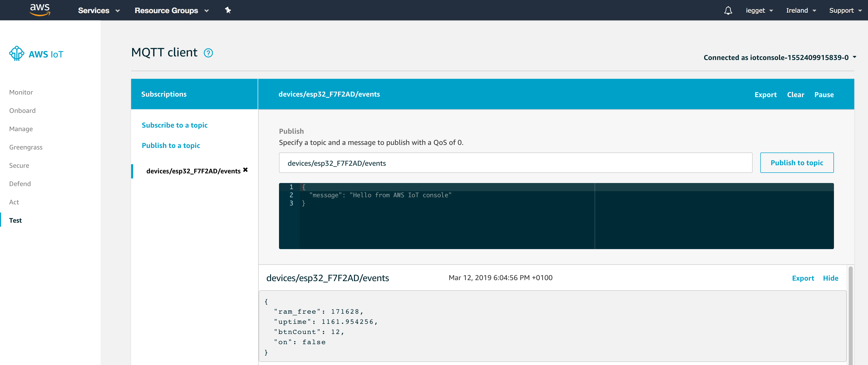Screen dimensions: 868x365
Task: Open the Ireland region selector
Action: click(x=801, y=10)
